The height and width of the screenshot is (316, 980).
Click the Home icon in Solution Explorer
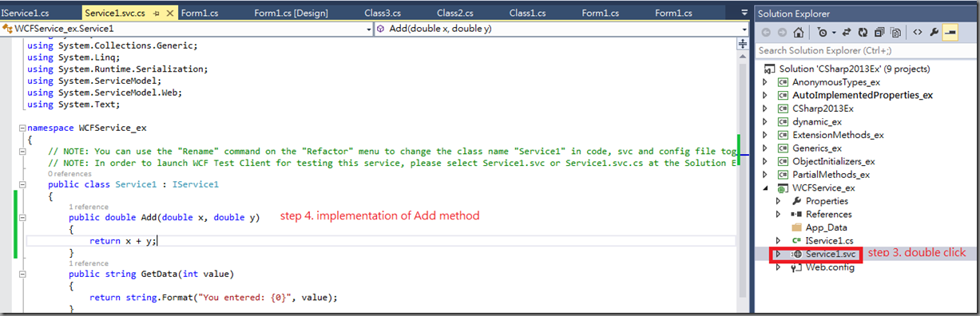tap(799, 33)
